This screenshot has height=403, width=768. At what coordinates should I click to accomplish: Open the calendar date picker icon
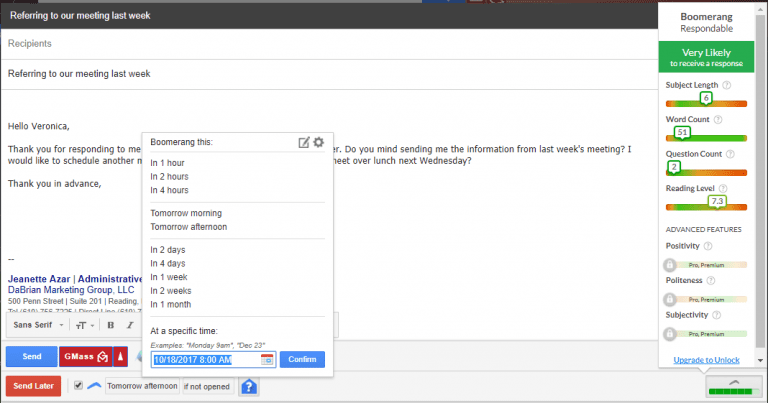(267, 359)
